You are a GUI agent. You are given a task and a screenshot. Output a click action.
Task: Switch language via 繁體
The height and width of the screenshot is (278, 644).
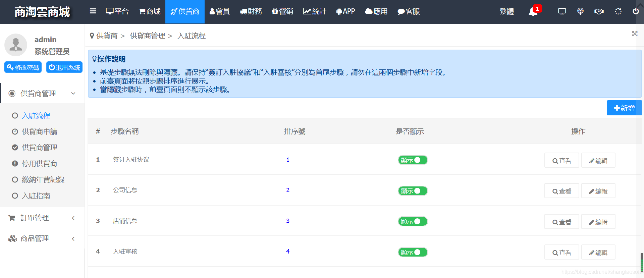pyautogui.click(x=506, y=11)
